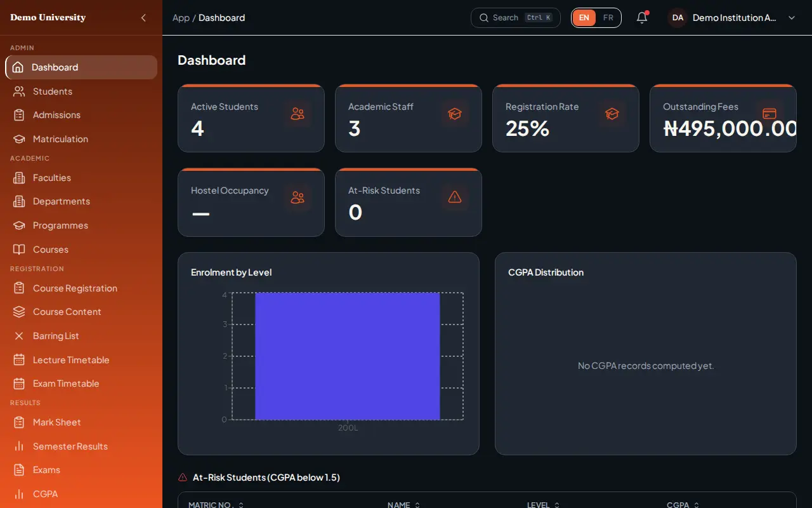Open Admissions in the sidebar menu
Viewport: 812px width, 508px height.
(x=81, y=115)
